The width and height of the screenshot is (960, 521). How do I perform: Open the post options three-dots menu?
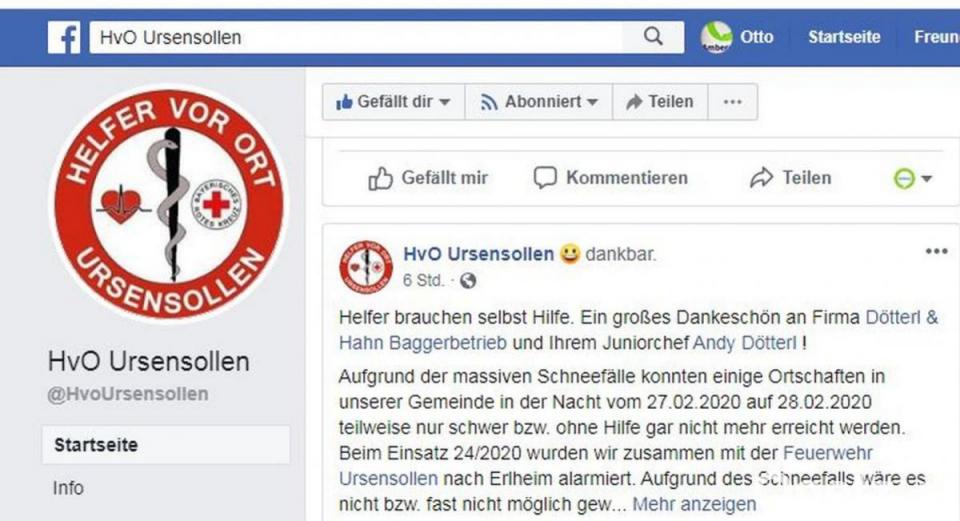(x=937, y=251)
